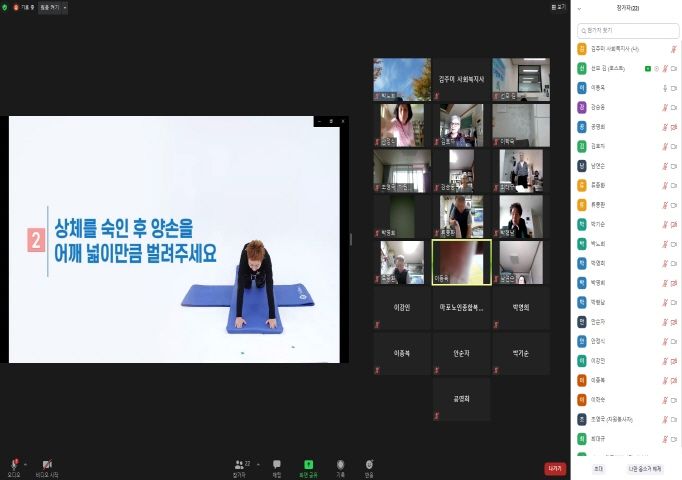Click the green 화면 공유 share screen icon
Screen dimensions: 682x480
pos(308,464)
